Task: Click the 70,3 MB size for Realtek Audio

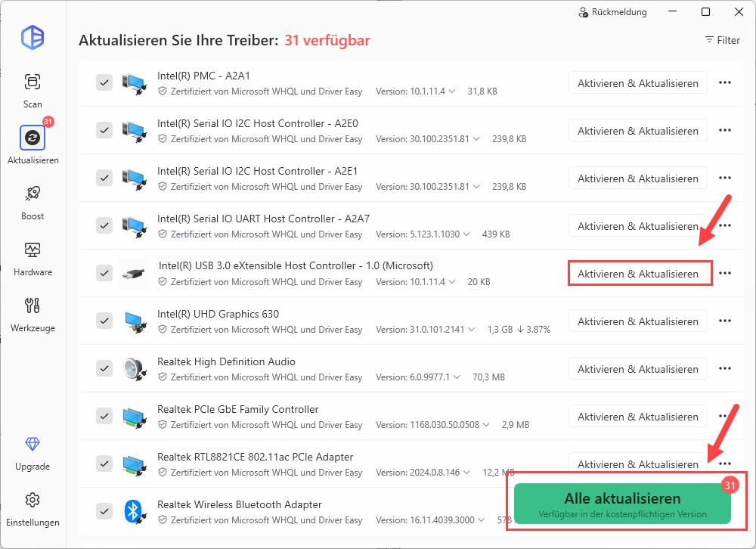Action: [488, 377]
